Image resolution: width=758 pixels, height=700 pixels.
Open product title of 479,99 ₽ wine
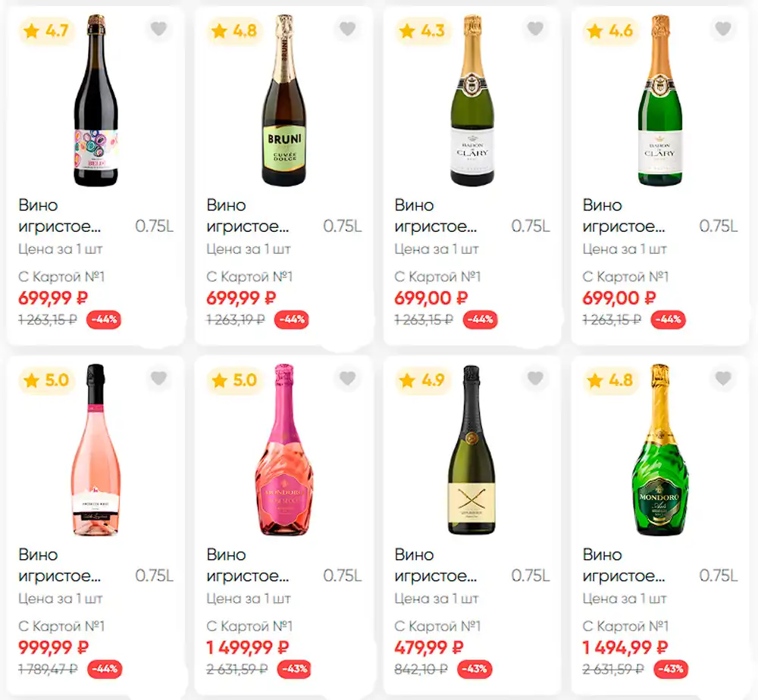click(435, 564)
